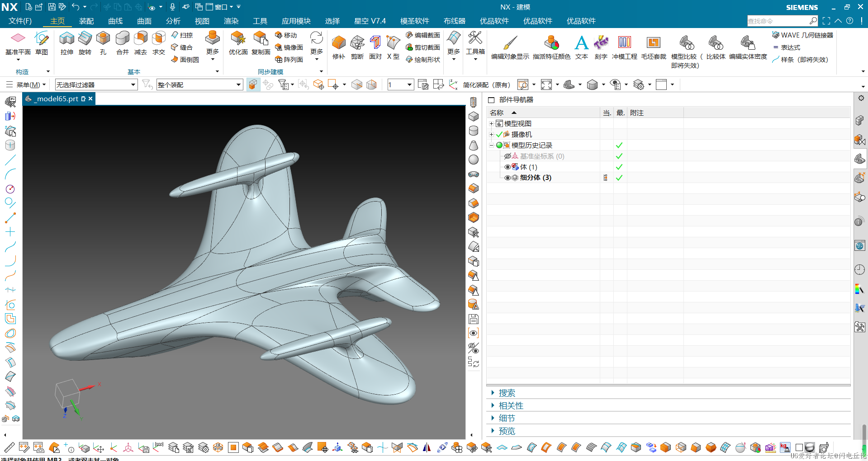The height and width of the screenshot is (461, 868).
Task: Click the 扫掠 sweep tool
Action: click(x=182, y=35)
